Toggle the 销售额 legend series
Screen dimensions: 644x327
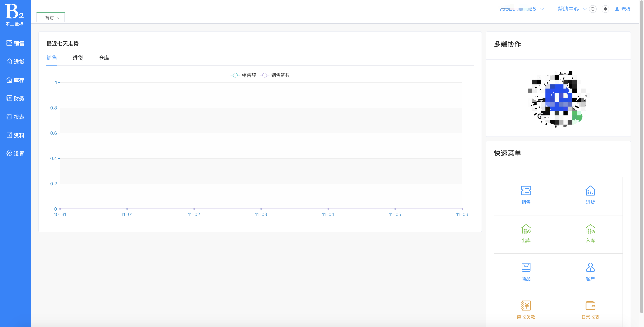(243, 75)
